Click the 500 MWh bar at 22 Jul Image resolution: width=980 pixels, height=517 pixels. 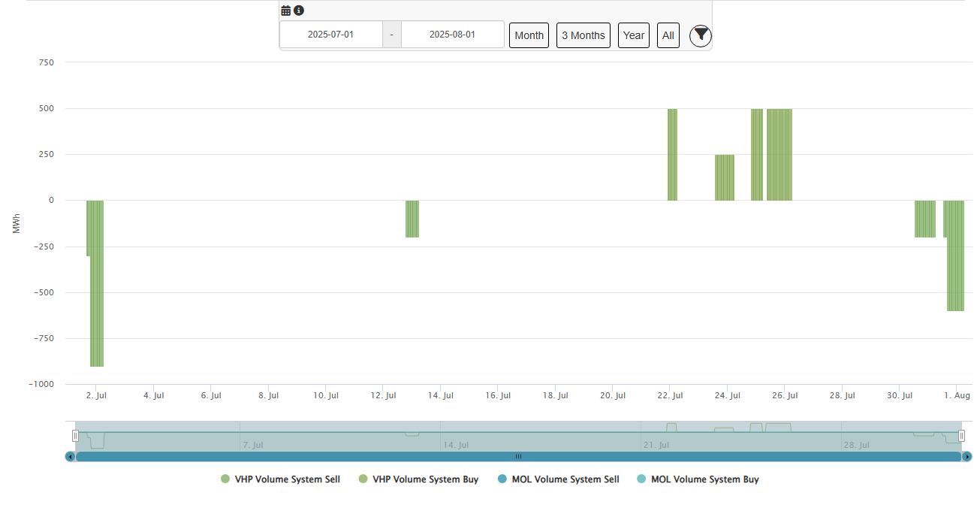pos(672,154)
